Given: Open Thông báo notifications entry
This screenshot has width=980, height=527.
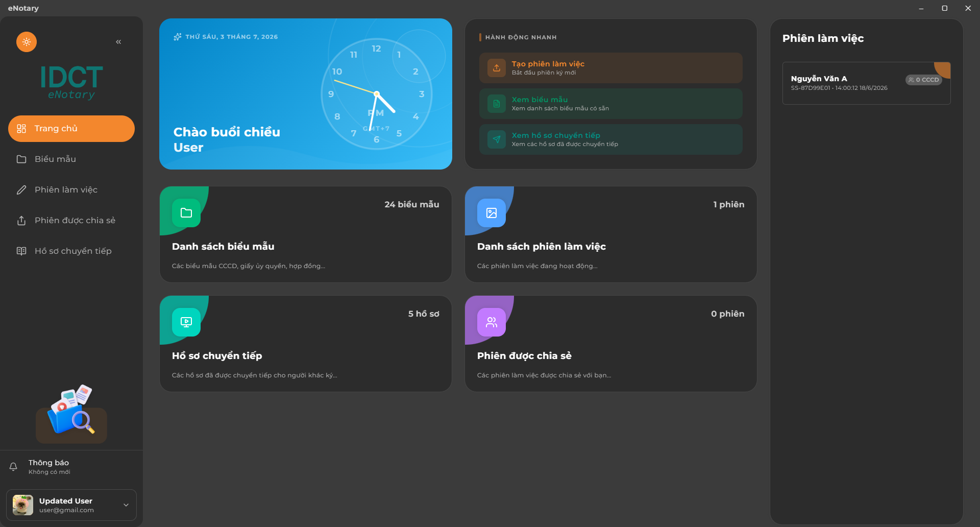Looking at the screenshot, I should [71, 467].
